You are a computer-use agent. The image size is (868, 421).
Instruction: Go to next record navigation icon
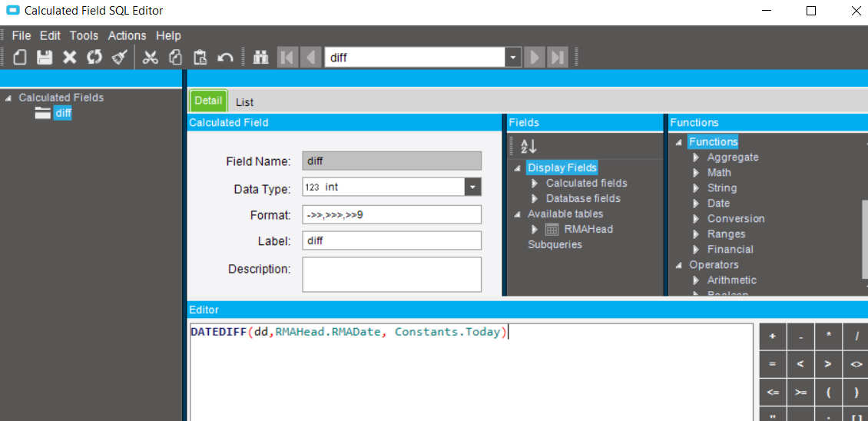pyautogui.click(x=534, y=57)
